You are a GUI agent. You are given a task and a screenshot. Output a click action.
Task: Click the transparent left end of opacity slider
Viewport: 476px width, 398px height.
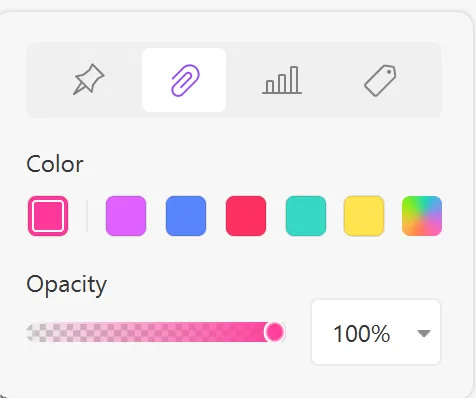click(x=33, y=332)
